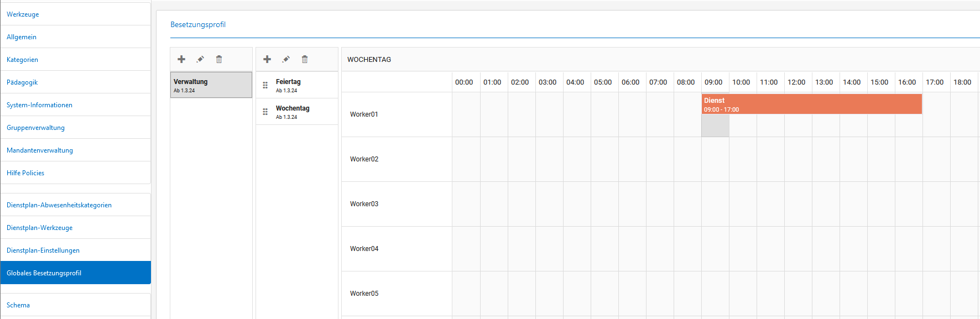Click the drag handle beside Wochentag
This screenshot has height=319, width=980.
pyautogui.click(x=265, y=112)
